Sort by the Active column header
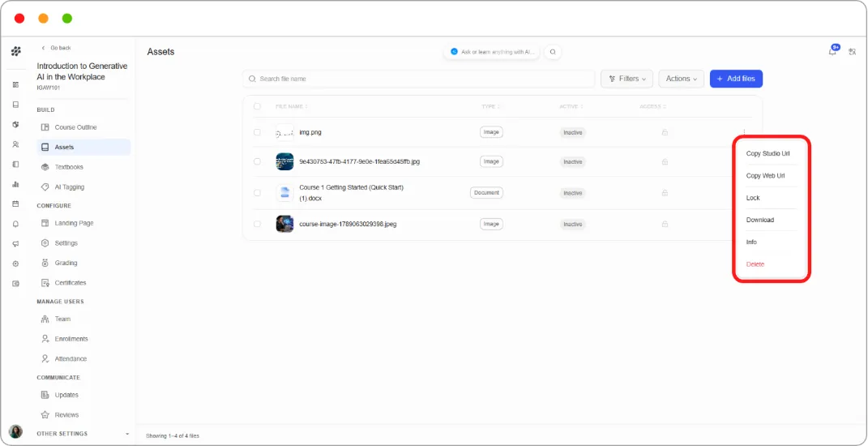The image size is (868, 446). coord(571,106)
